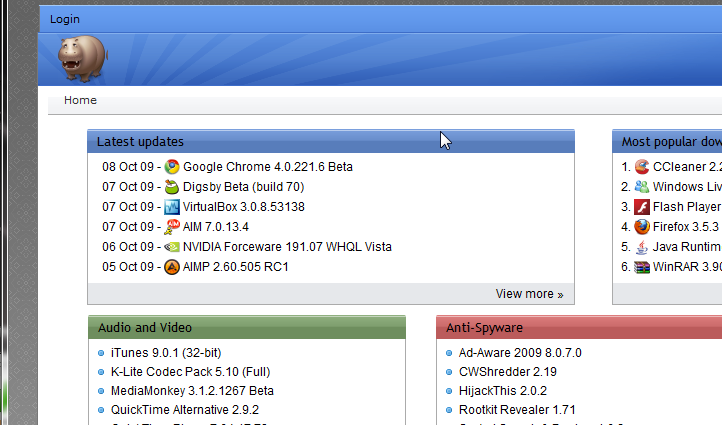Open iTunes 9.0.1 (32-bit) link
The image size is (722, 425).
[166, 353]
